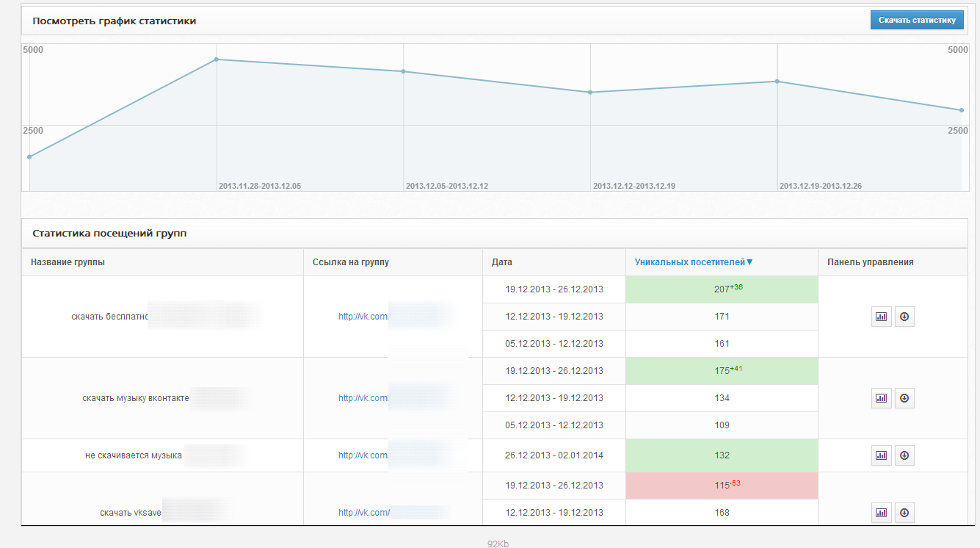The height and width of the screenshot is (548, 980).
Task: Click chart axis label '2013.11.28-2013.12.05'
Action: point(260,187)
